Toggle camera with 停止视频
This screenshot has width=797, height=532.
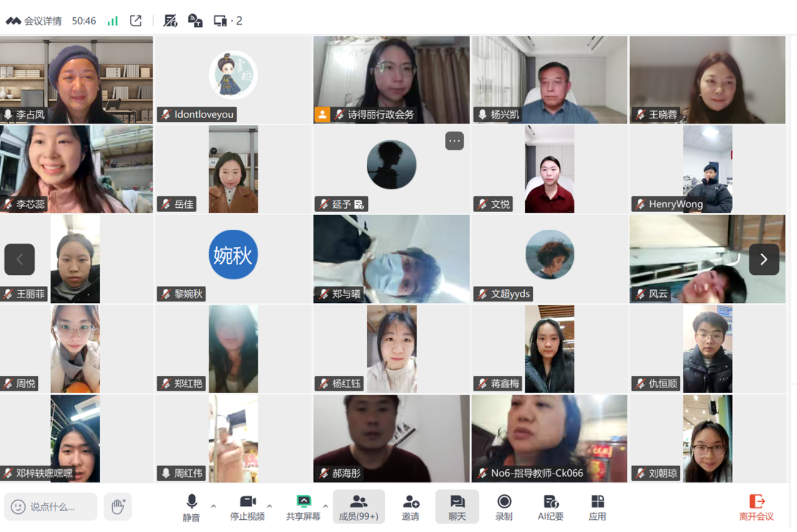point(247,506)
